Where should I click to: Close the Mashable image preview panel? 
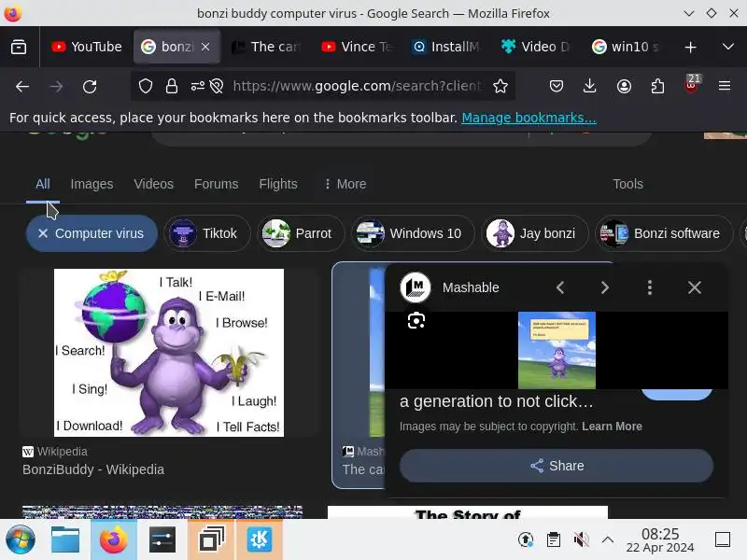[694, 287]
